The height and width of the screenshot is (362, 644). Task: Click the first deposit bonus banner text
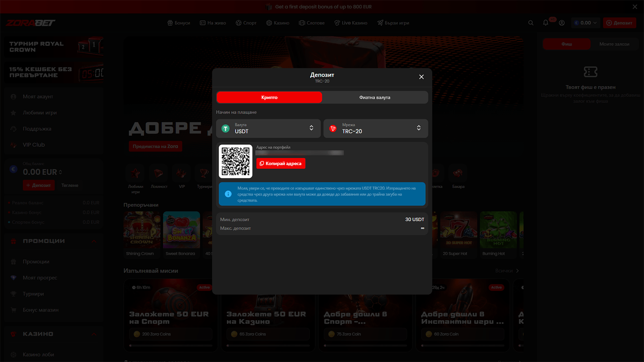pyautogui.click(x=323, y=7)
